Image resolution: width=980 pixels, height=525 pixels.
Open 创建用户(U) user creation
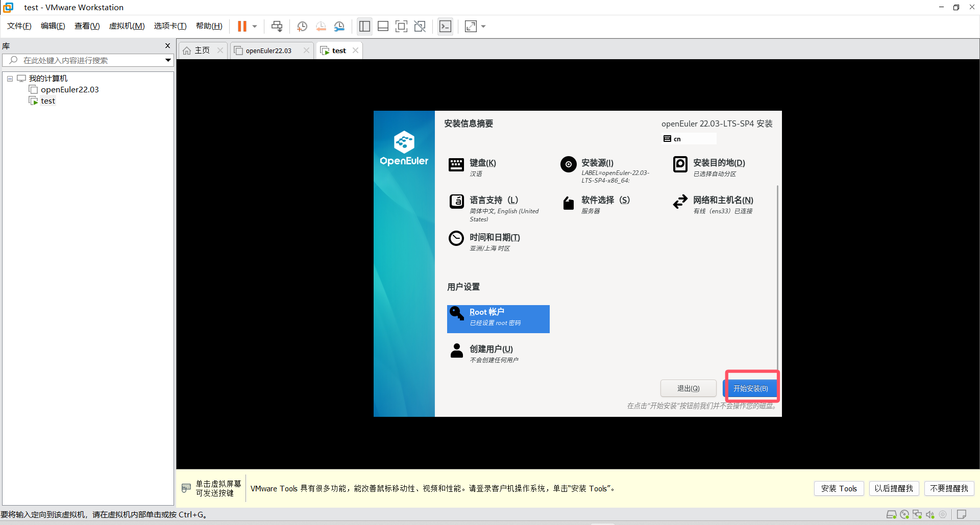pyautogui.click(x=484, y=354)
